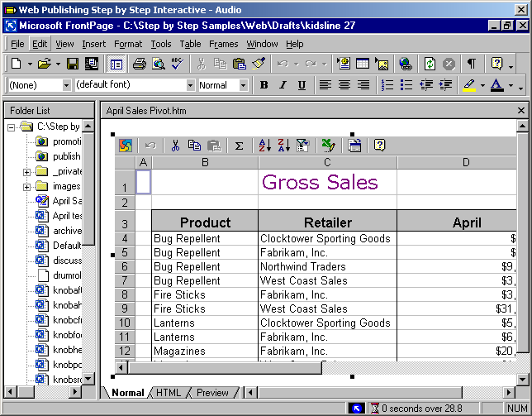This screenshot has width=532, height=416.
Task: Click the Numbering list icon
Action: [387, 85]
